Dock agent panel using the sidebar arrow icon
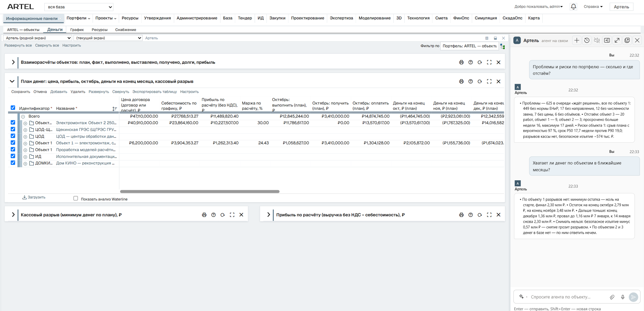Image resolution: width=644 pixels, height=311 pixels. (x=607, y=41)
